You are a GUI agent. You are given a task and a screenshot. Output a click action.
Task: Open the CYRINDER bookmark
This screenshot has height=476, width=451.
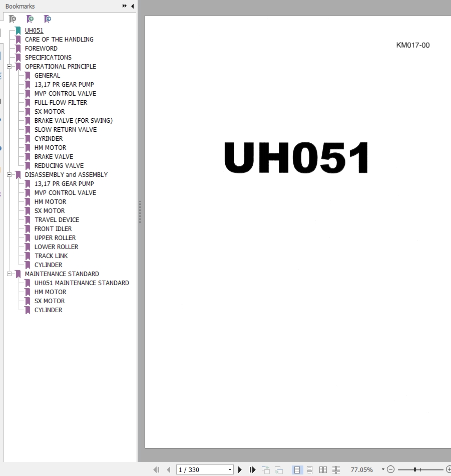(49, 139)
